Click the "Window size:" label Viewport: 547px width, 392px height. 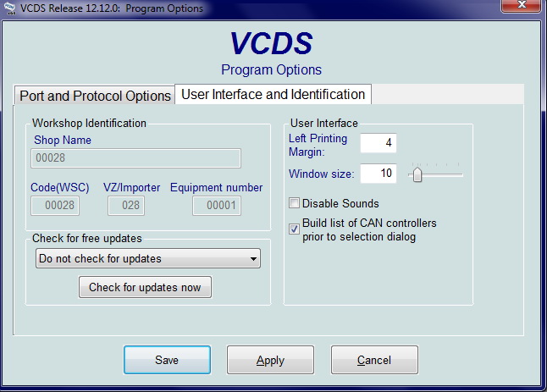click(321, 174)
